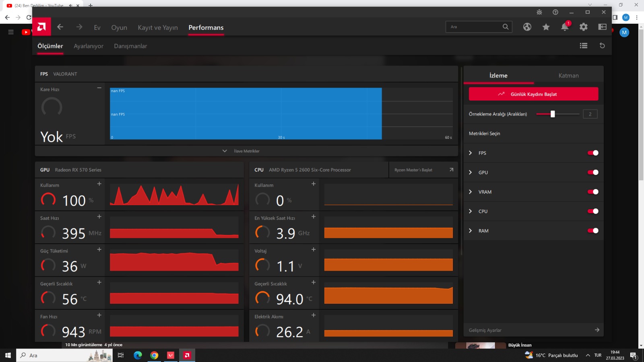Open the clock and date on taskbar
Screen dimensions: 644x362
pyautogui.click(x=615, y=355)
